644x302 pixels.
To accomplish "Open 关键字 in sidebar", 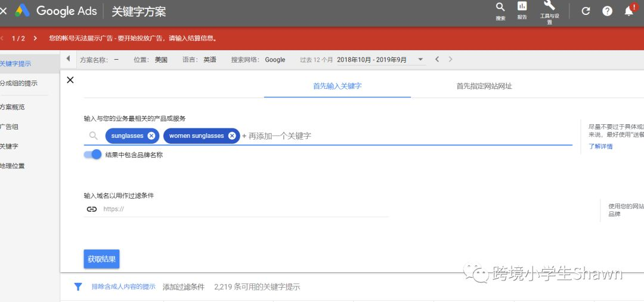I will pos(9,146).
